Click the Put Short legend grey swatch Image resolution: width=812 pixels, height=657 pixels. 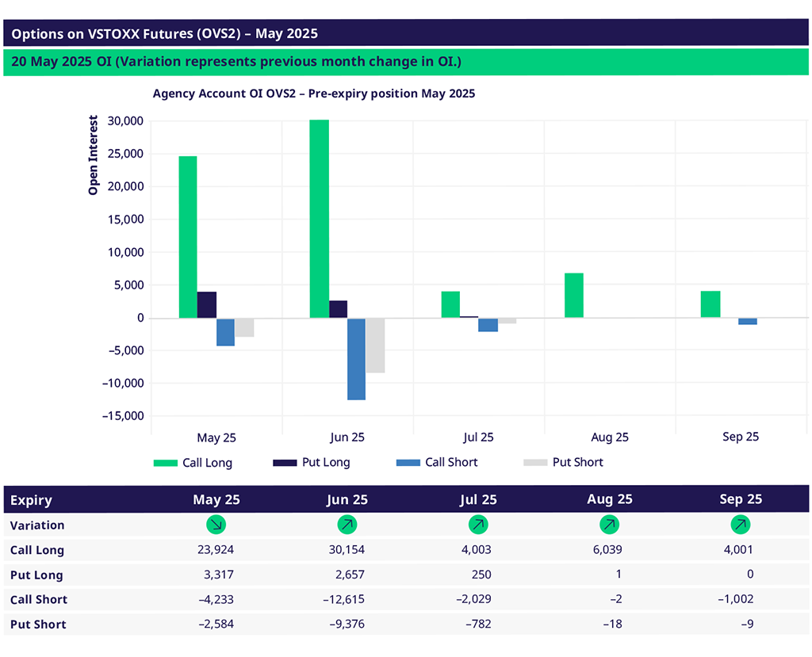535,463
